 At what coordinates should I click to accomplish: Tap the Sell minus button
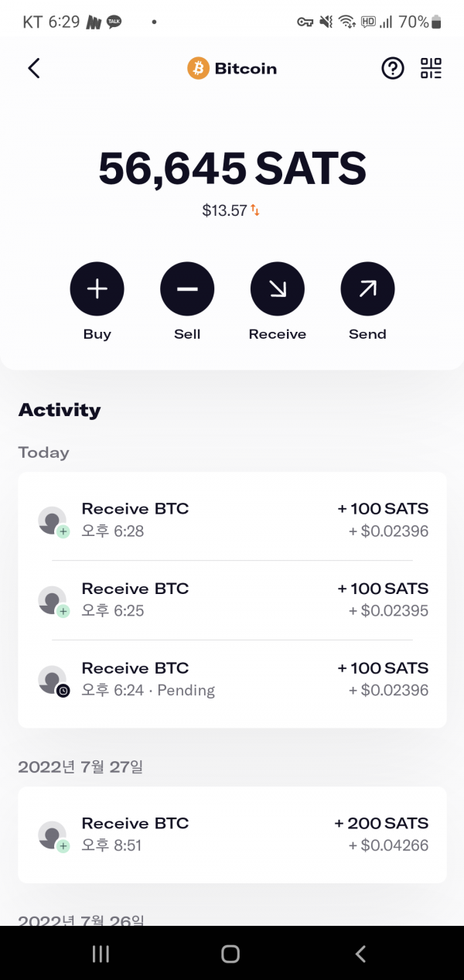pyautogui.click(x=187, y=289)
